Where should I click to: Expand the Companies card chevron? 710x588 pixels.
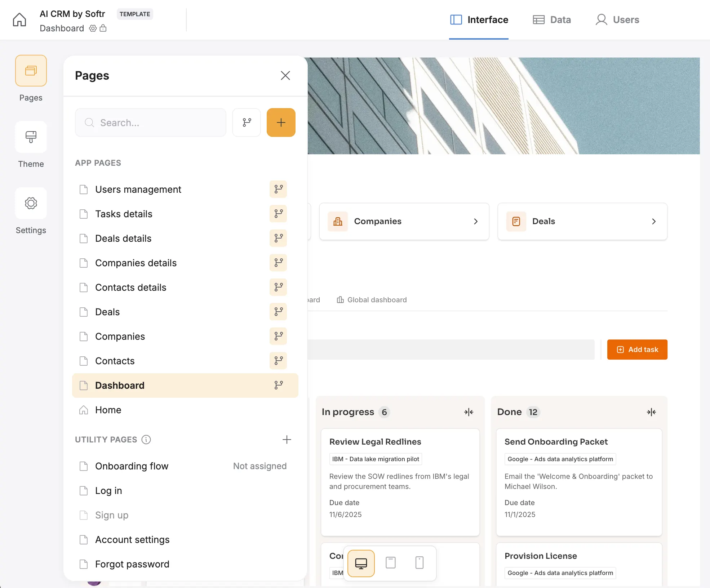476,221
